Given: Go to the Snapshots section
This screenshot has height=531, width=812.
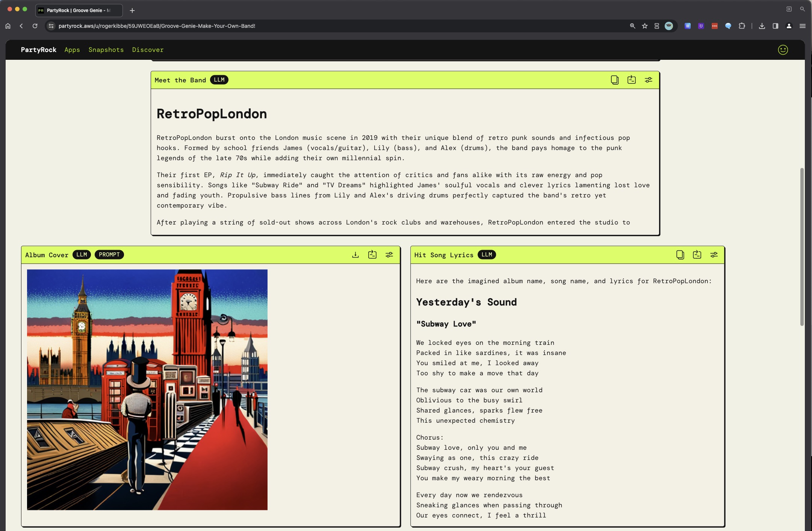Looking at the screenshot, I should (x=106, y=50).
